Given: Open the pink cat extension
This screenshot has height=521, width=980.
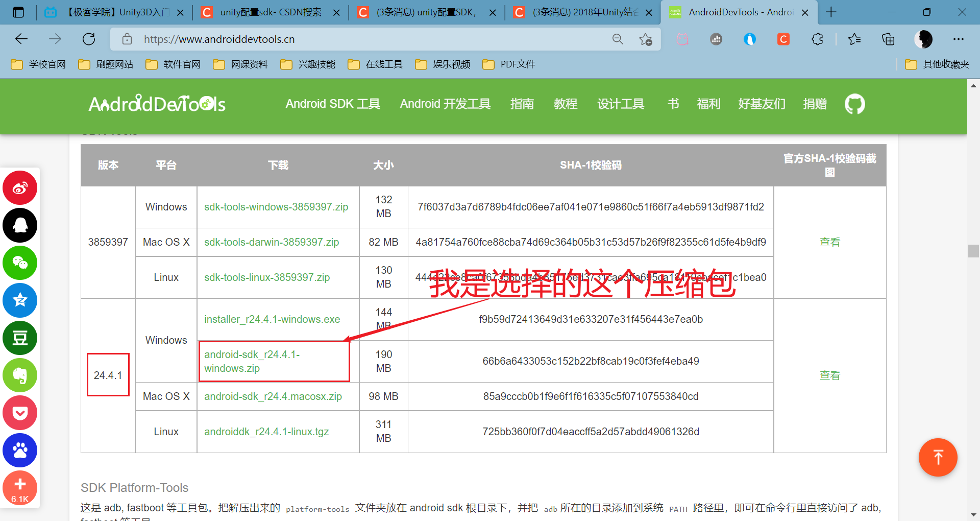Looking at the screenshot, I should 682,39.
